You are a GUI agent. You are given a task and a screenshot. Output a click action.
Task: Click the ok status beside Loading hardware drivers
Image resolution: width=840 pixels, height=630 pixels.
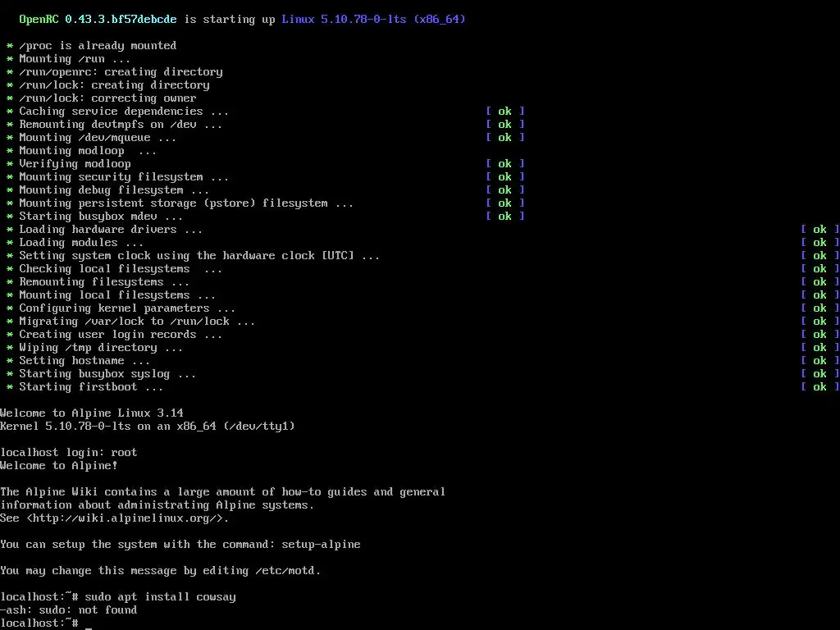tap(819, 230)
